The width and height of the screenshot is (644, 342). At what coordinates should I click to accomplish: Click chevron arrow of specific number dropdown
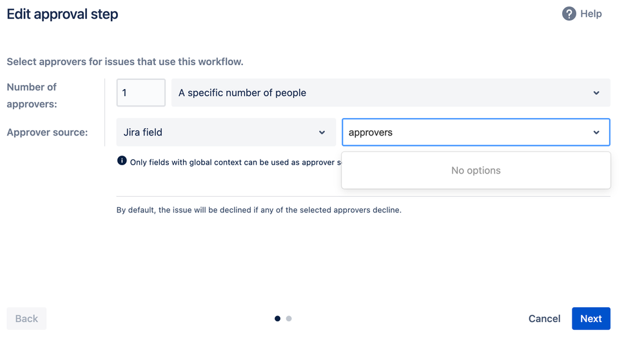596,93
